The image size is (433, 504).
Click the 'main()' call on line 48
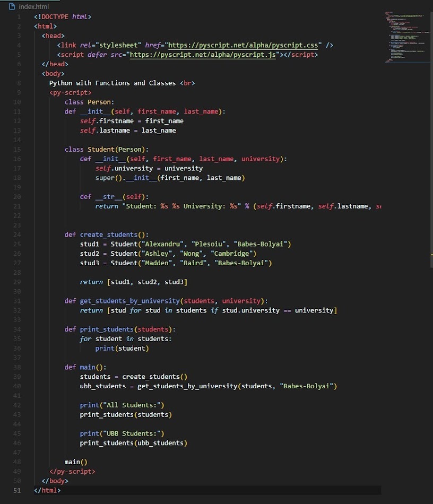[x=76, y=462]
